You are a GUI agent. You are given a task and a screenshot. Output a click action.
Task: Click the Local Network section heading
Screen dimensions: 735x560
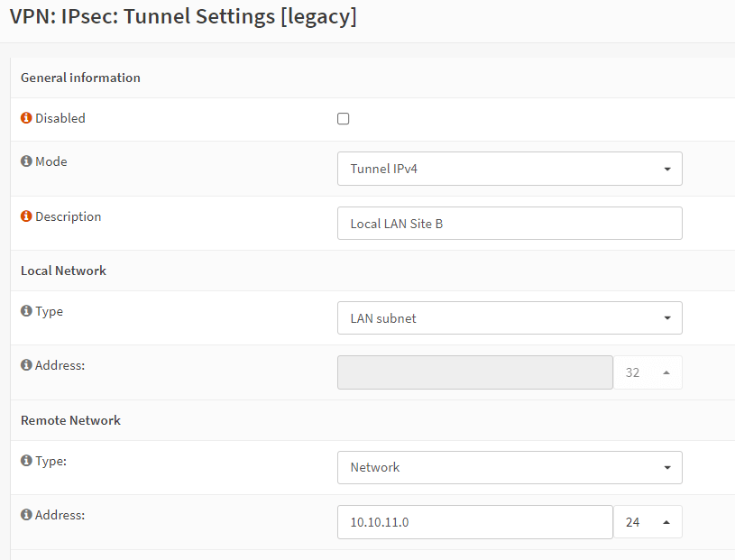coord(63,271)
